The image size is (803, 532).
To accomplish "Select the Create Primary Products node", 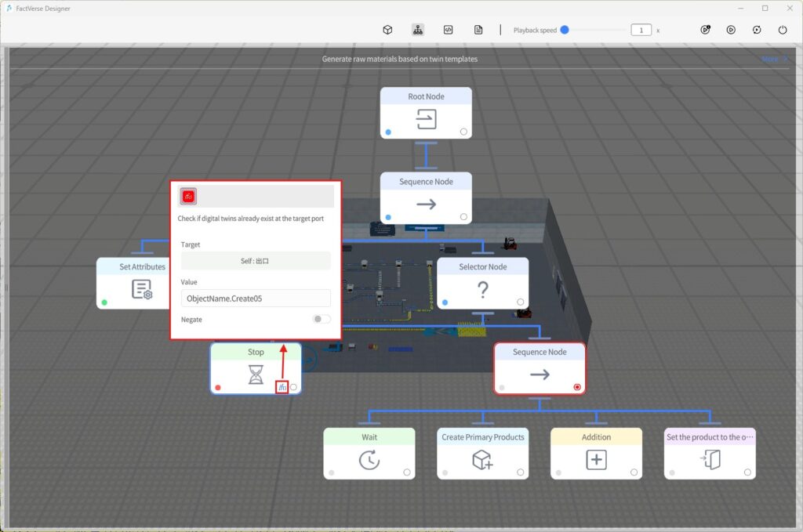I will pyautogui.click(x=482, y=453).
